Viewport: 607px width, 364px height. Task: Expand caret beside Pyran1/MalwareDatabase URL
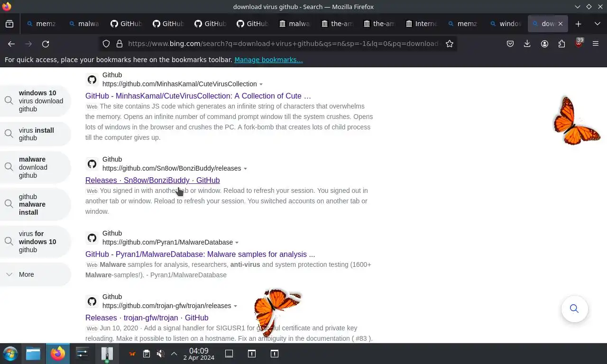pos(237,243)
